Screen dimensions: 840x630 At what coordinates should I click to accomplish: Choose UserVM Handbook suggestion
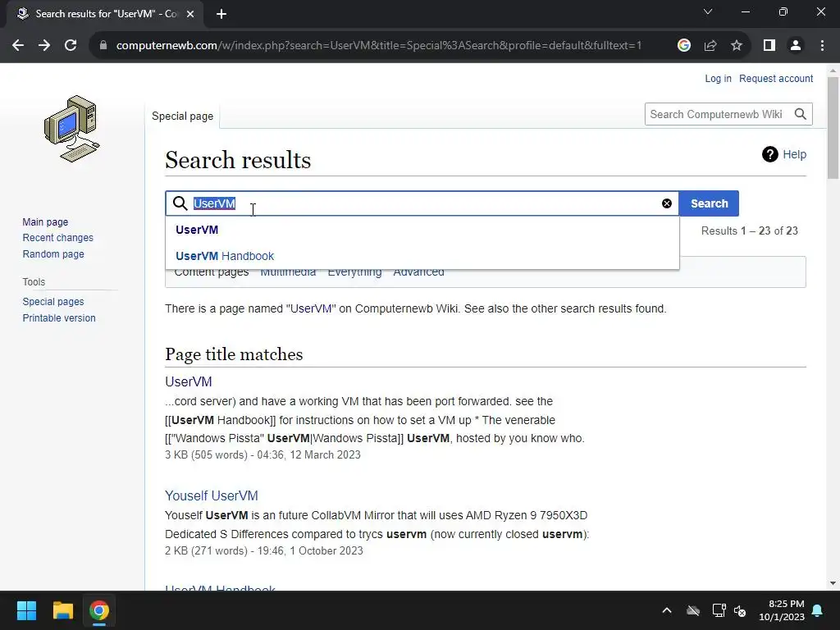tap(422, 256)
